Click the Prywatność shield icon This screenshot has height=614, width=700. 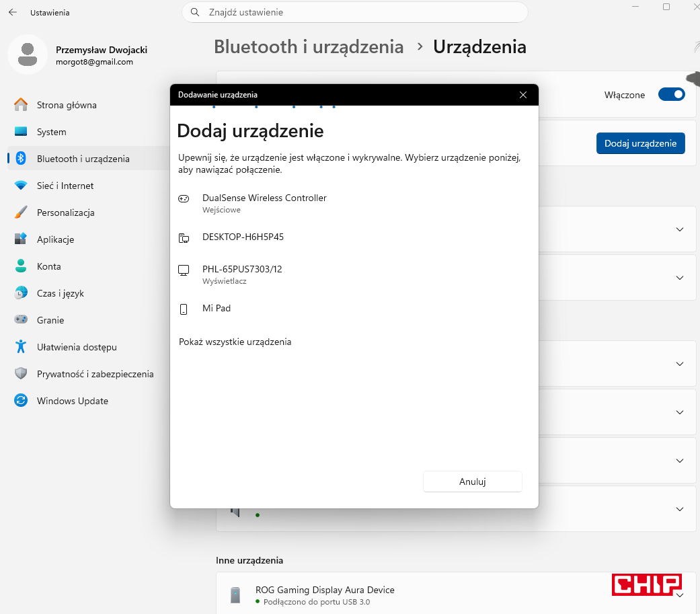tap(21, 373)
